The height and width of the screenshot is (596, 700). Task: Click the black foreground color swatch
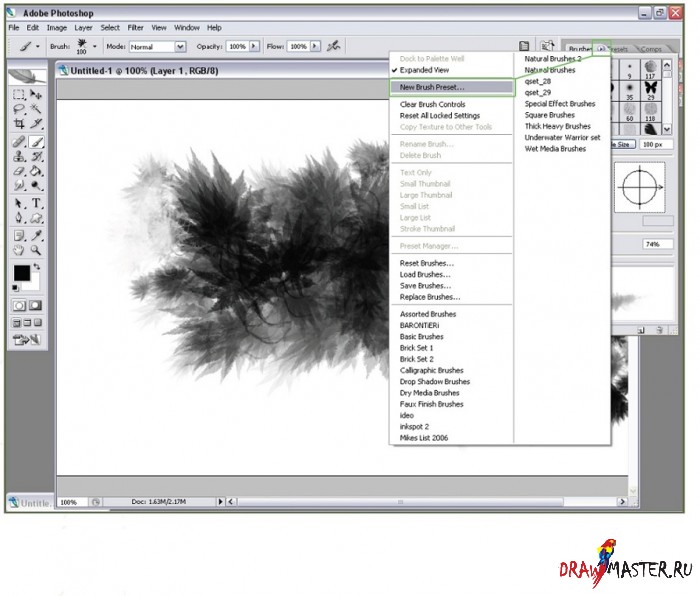pos(21,273)
